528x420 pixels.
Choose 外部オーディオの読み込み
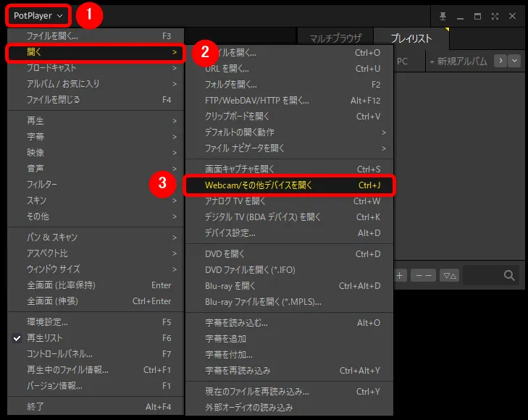tap(289, 407)
